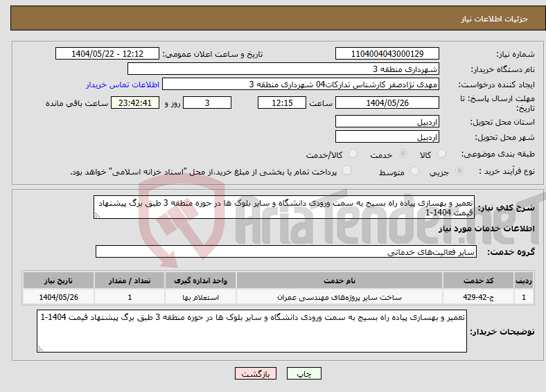
Task: Click the چاپ (print) button
Action: click(303, 373)
